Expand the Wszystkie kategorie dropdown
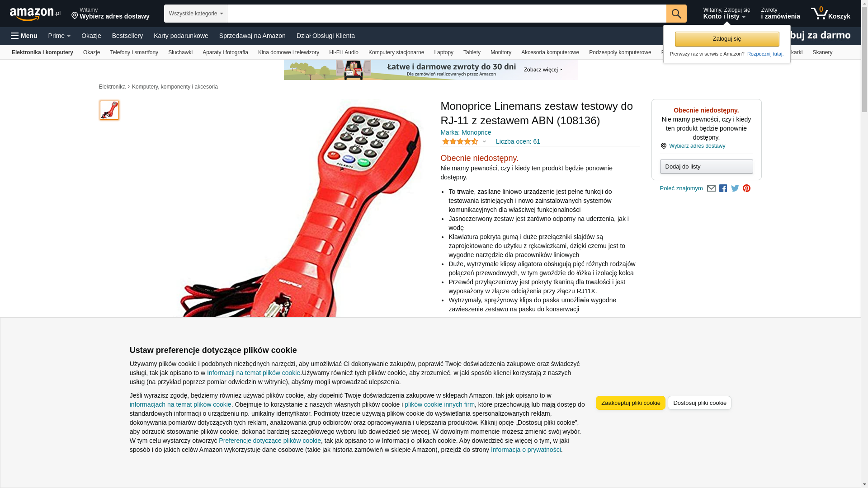The image size is (868, 488). tap(196, 14)
